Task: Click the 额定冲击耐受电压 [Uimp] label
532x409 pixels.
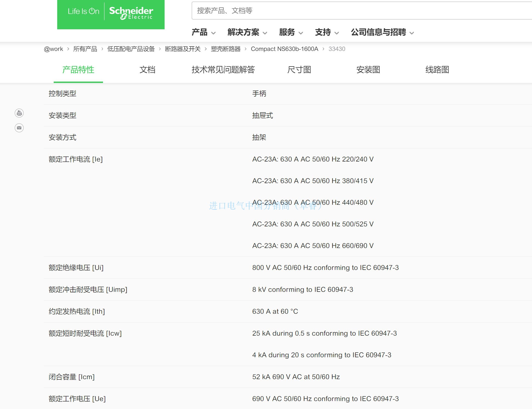Action: point(88,290)
